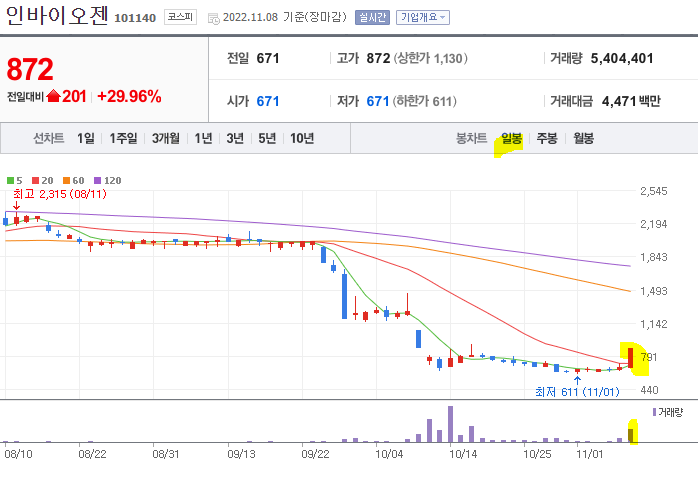The height and width of the screenshot is (477, 698).
Task: Select the 1년 line chart period
Action: [203, 138]
